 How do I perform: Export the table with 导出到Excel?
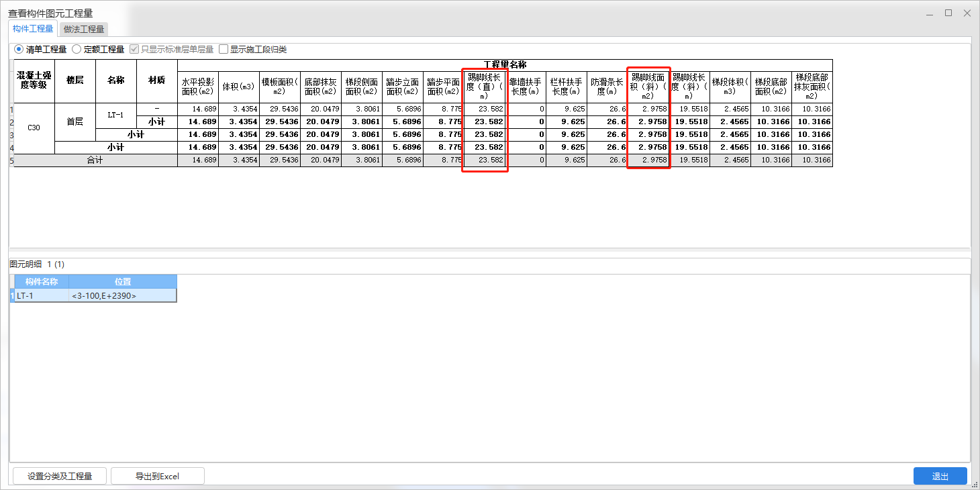click(157, 476)
